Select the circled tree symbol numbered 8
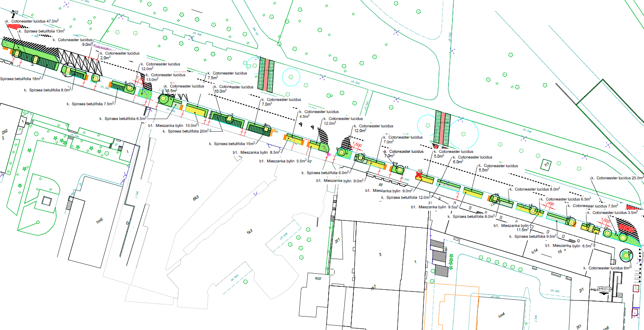 point(266,129)
